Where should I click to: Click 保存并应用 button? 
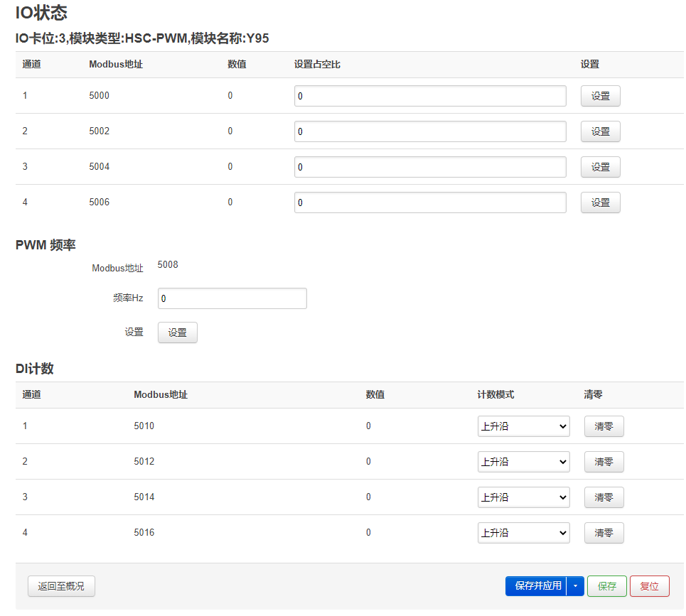pyautogui.click(x=536, y=586)
